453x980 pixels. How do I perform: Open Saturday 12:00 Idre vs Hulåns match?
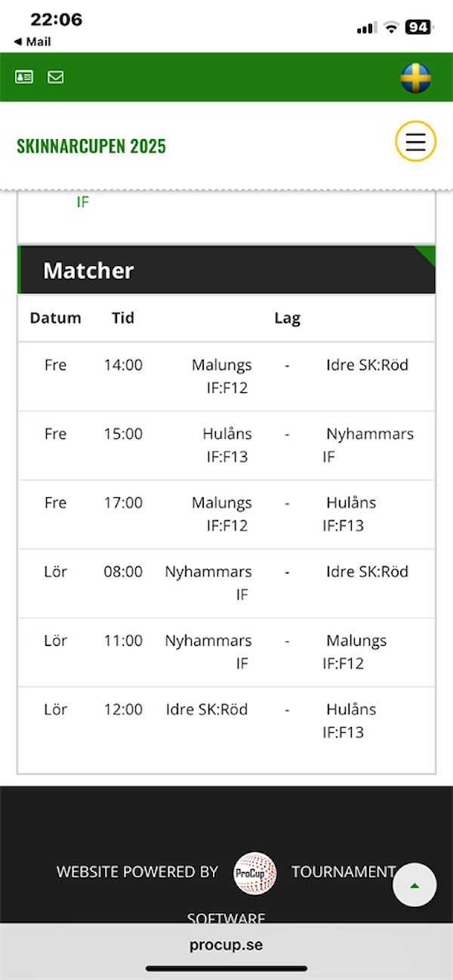226,720
